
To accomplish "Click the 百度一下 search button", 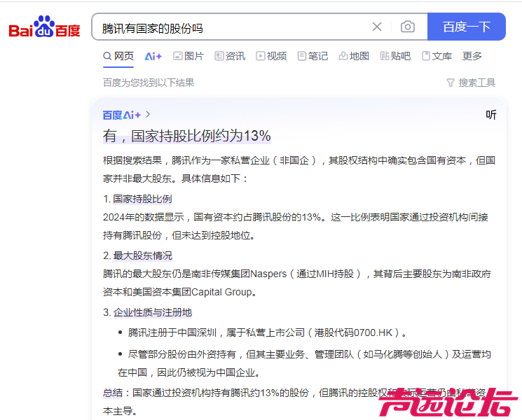I will tap(467, 27).
